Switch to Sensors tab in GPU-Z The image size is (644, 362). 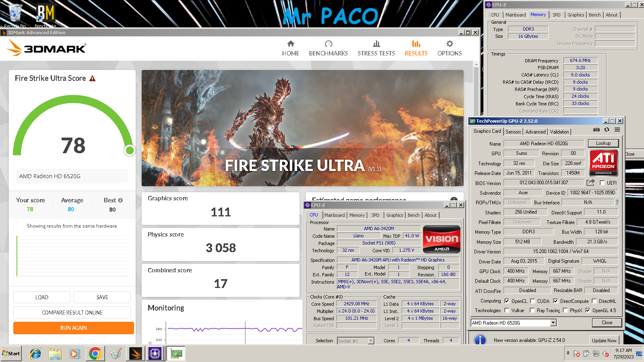(x=513, y=132)
